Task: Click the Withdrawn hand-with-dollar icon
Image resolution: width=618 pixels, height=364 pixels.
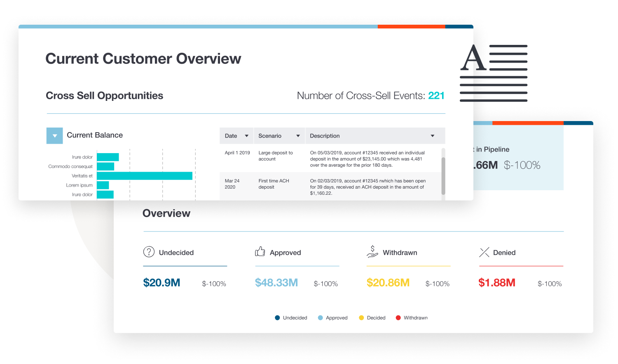Action: pyautogui.click(x=372, y=252)
